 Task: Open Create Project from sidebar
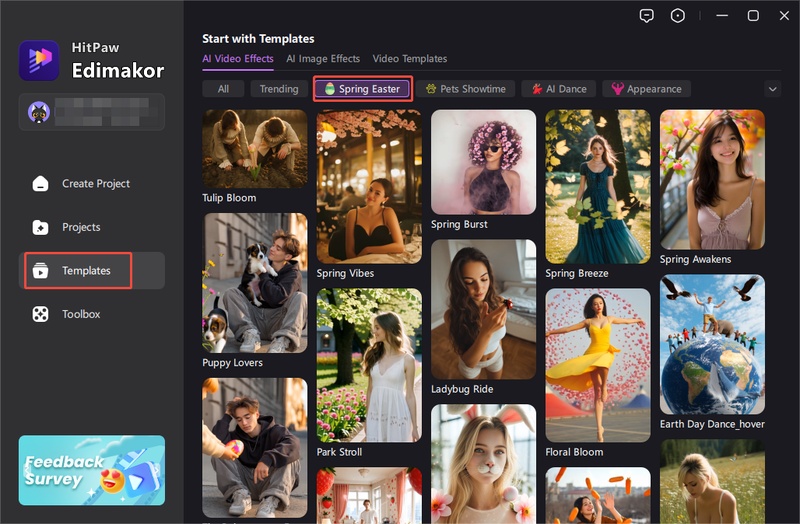click(92, 184)
